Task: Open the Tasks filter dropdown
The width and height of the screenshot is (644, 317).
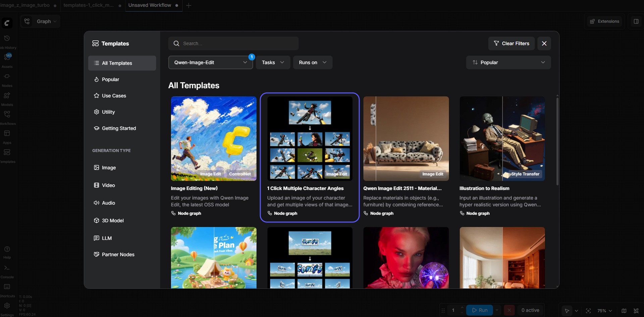Action: click(273, 63)
